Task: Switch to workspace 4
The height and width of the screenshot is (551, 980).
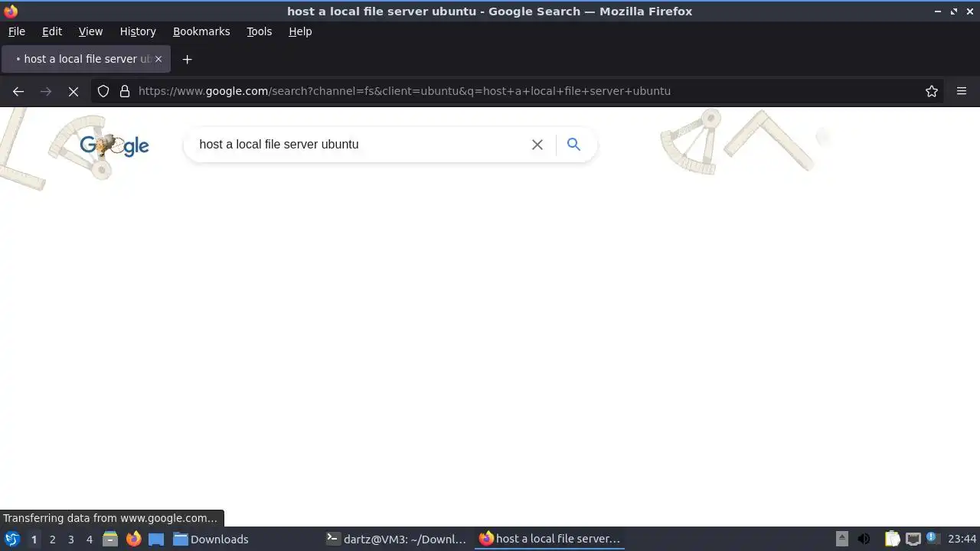Action: pyautogui.click(x=90, y=540)
